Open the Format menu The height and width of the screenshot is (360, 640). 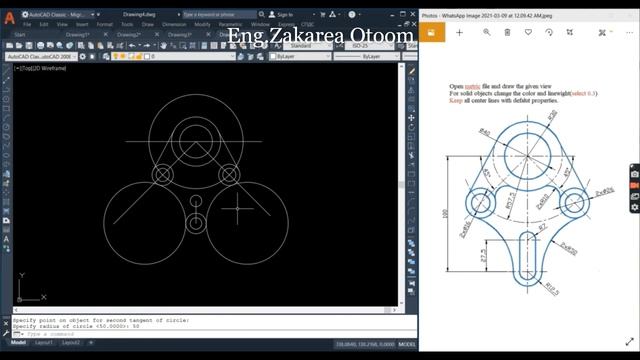(104, 24)
